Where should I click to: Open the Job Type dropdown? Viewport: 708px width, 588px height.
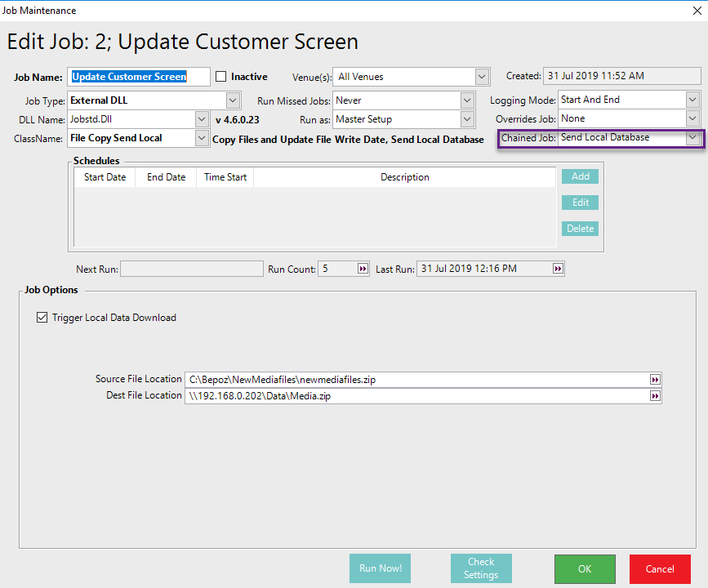[233, 100]
